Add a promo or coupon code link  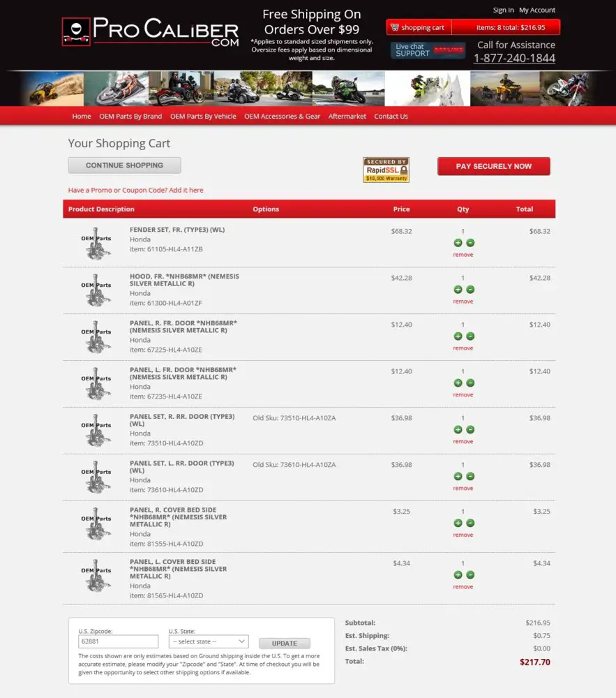pyautogui.click(x=135, y=190)
